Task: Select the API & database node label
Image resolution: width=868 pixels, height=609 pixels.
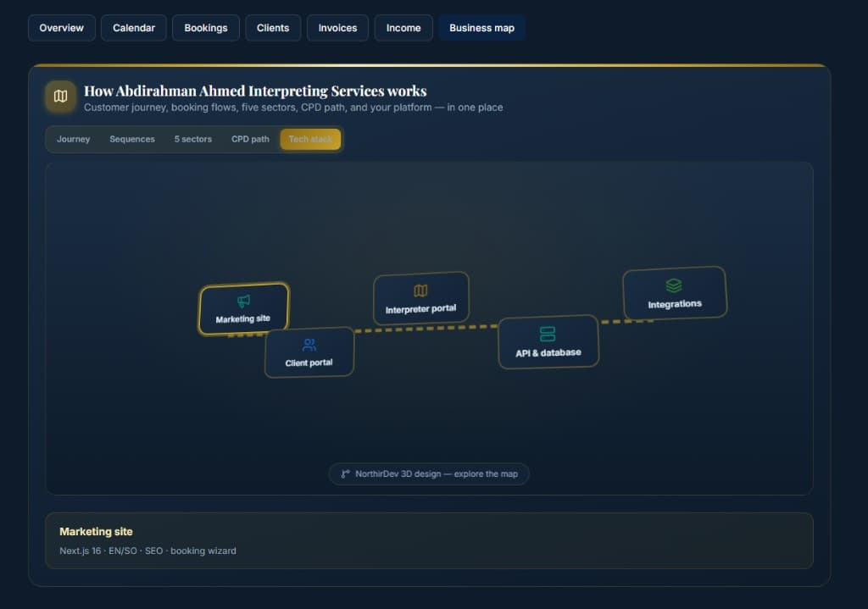Action: click(548, 353)
